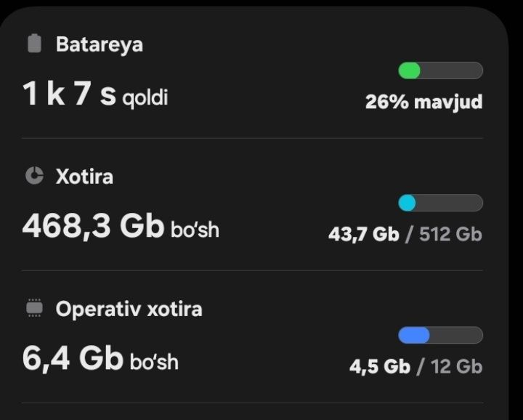This screenshot has height=420, width=523.
Task: Tap the 12 Gb total RAM value
Action: click(456, 366)
